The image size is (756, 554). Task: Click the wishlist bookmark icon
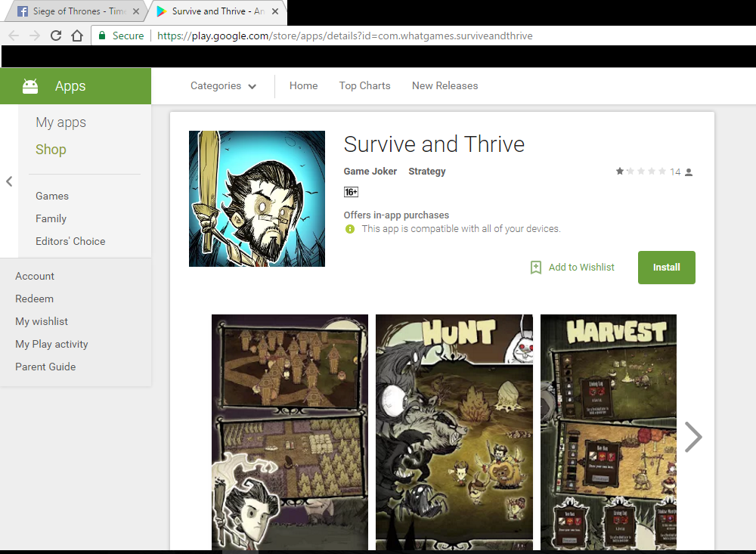pos(536,268)
